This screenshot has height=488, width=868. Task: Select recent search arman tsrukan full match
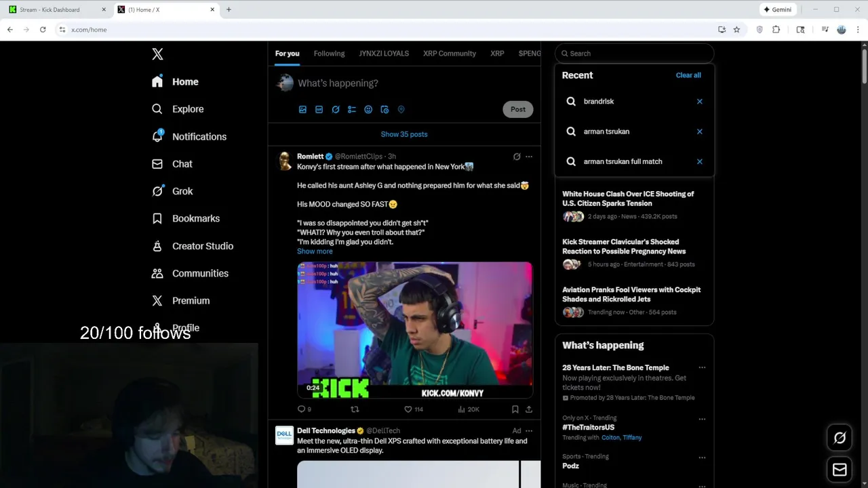tap(634, 161)
